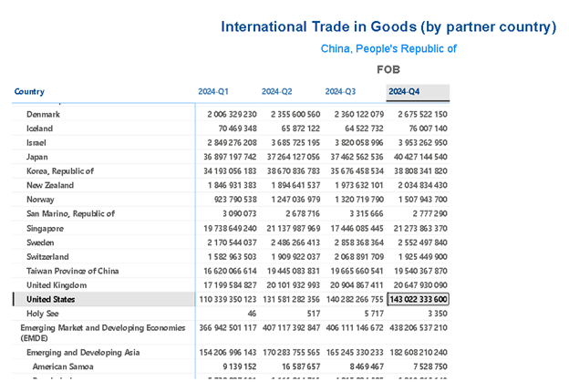Image resolution: width=569 pixels, height=392 pixels.
Task: Click Japan 2024-Q4 value 40 427 144 540
Action: pyautogui.click(x=420, y=157)
